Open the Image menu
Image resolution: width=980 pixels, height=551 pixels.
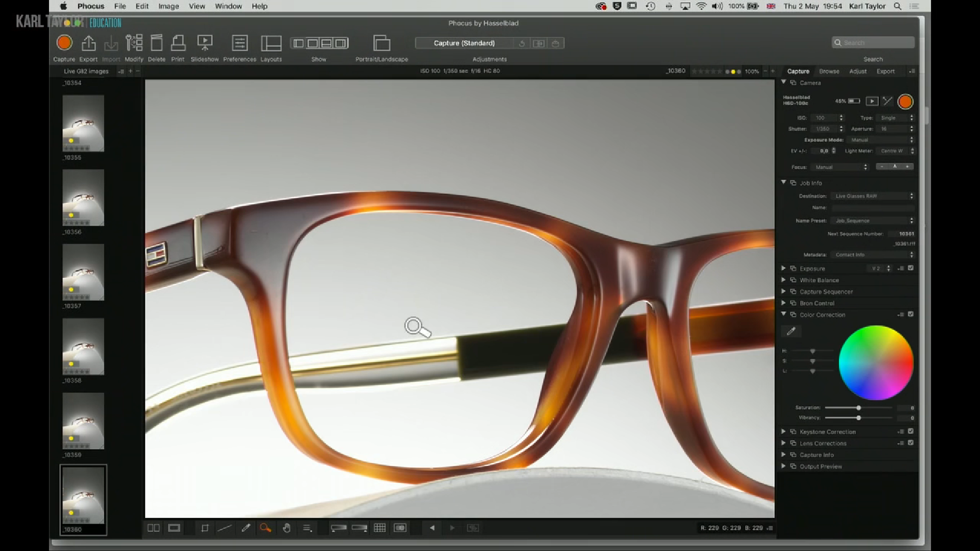[168, 6]
